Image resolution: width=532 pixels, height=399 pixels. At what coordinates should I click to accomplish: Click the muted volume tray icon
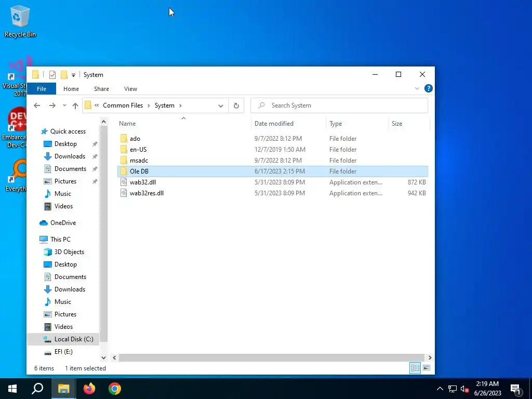coord(464,389)
